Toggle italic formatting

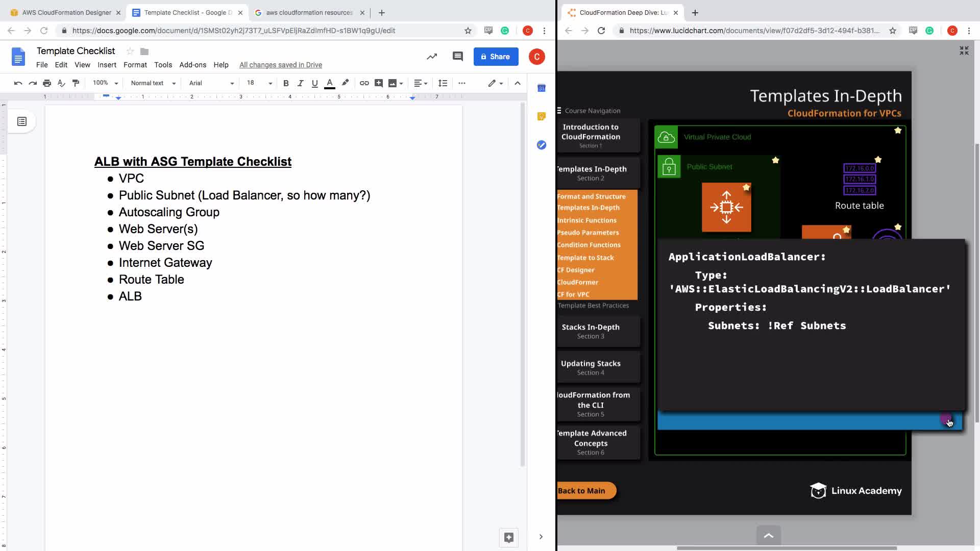point(300,83)
